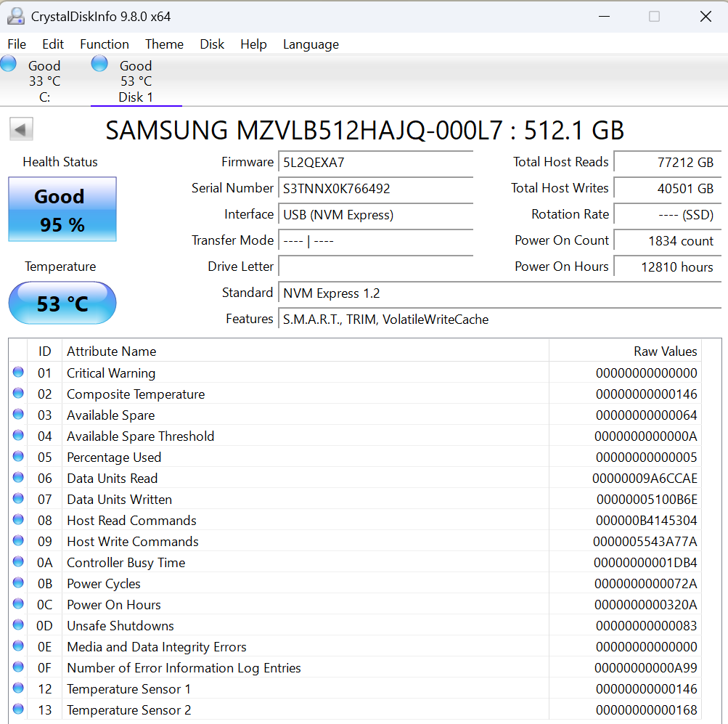Select the Disk 1 tab
This screenshot has height=724, width=728.
136,80
